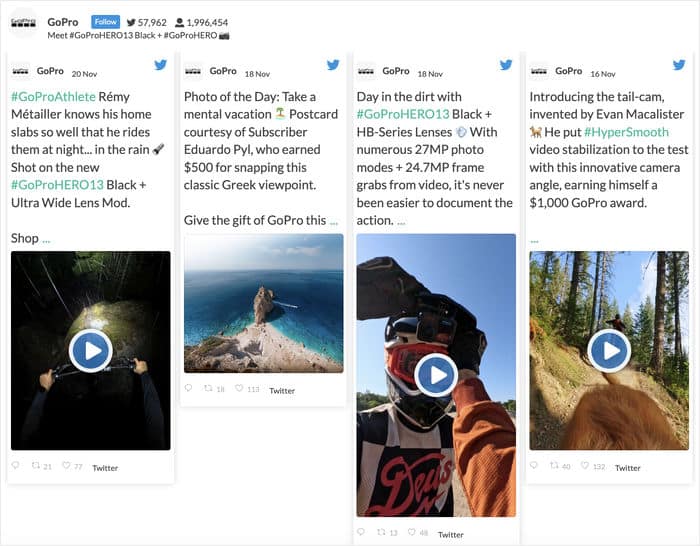Expand ellipsis below tail-cam post text

pos(534,241)
